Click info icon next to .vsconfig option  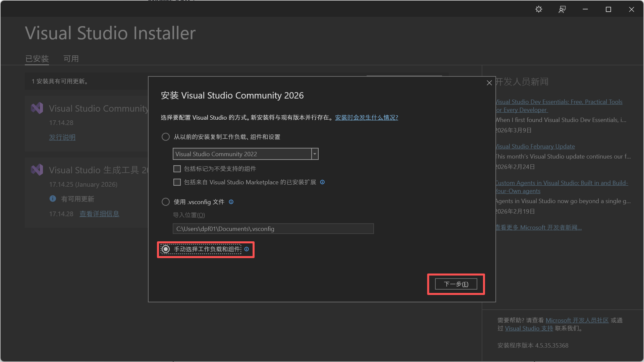pos(231,202)
